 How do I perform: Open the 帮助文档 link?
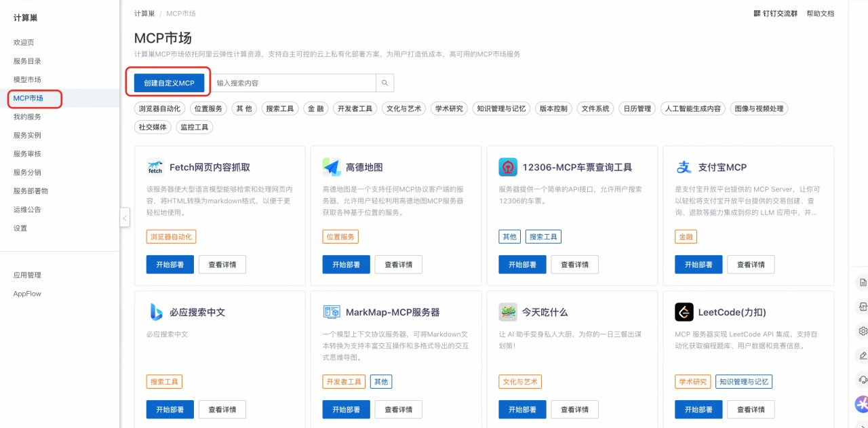point(820,14)
